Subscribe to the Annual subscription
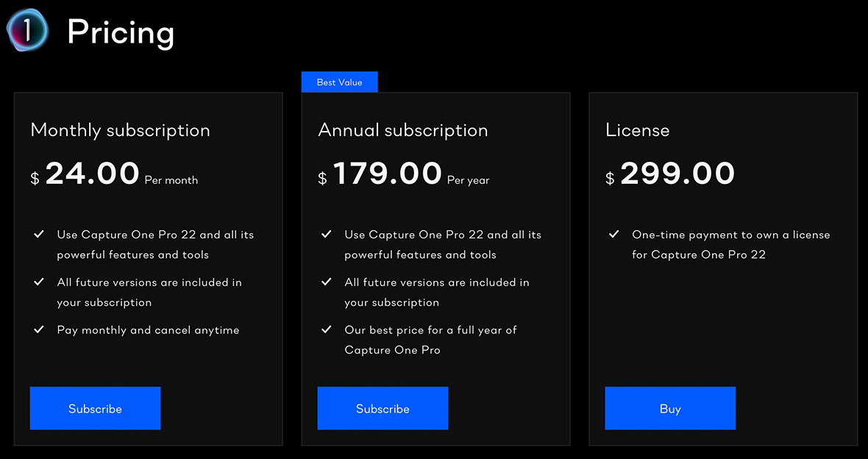The image size is (868, 459). [383, 408]
